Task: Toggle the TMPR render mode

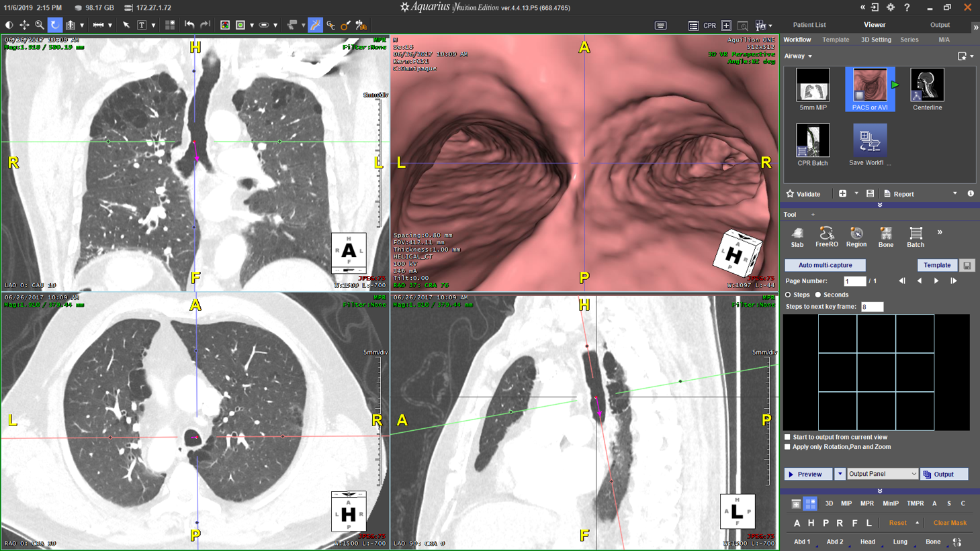Action: point(915,503)
